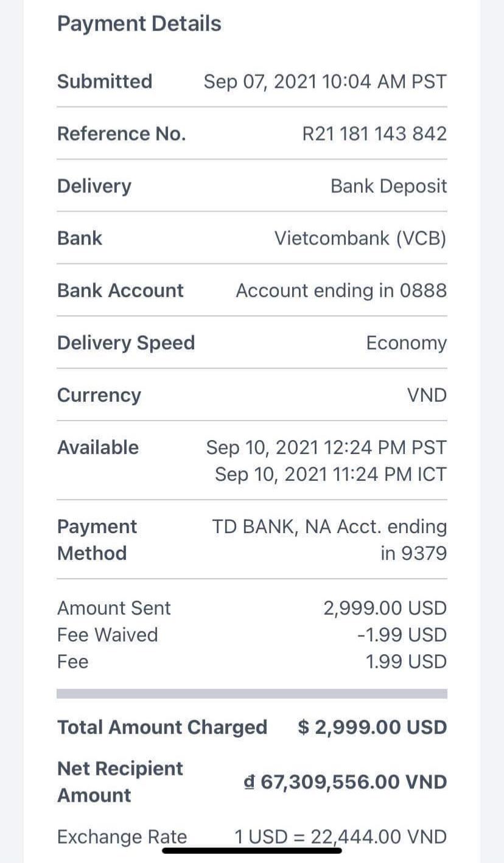Select the $ 2,999.00 USD total charged
This screenshot has height=863, width=504.
(372, 727)
